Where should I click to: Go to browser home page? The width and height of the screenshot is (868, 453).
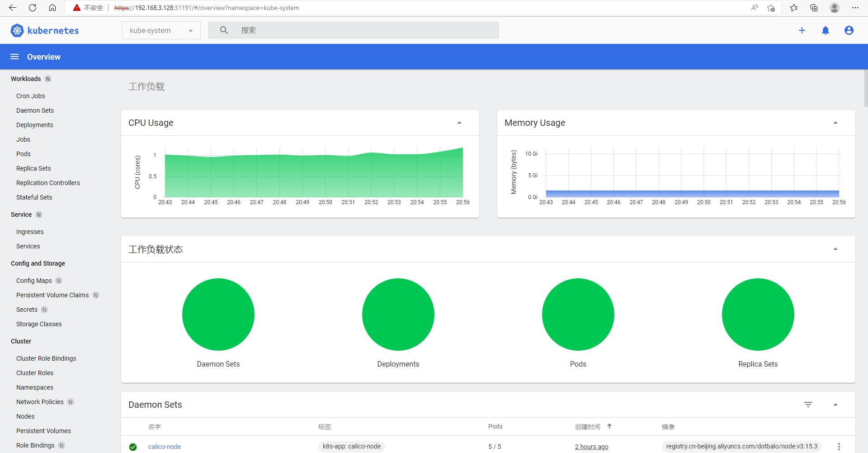tap(52, 8)
